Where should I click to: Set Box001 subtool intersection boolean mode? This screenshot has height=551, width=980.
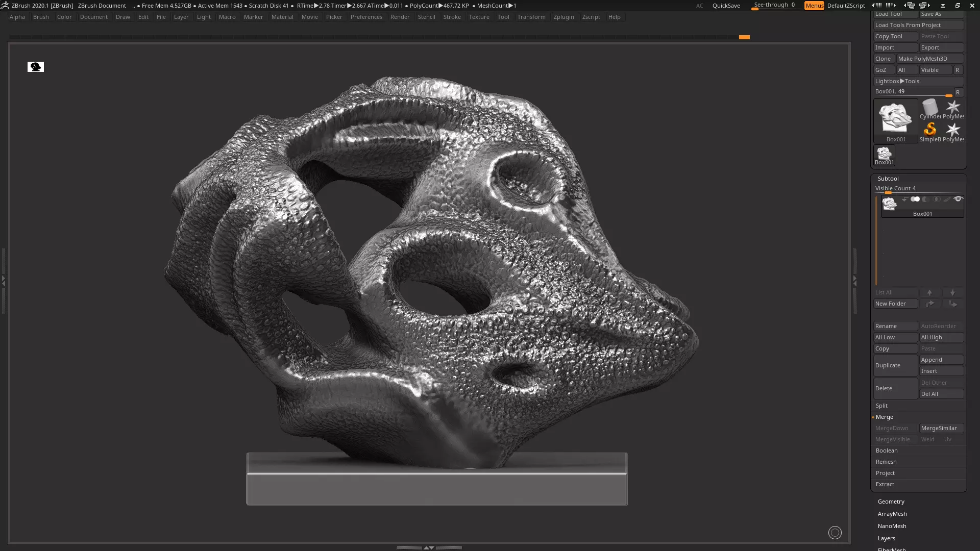(936, 199)
